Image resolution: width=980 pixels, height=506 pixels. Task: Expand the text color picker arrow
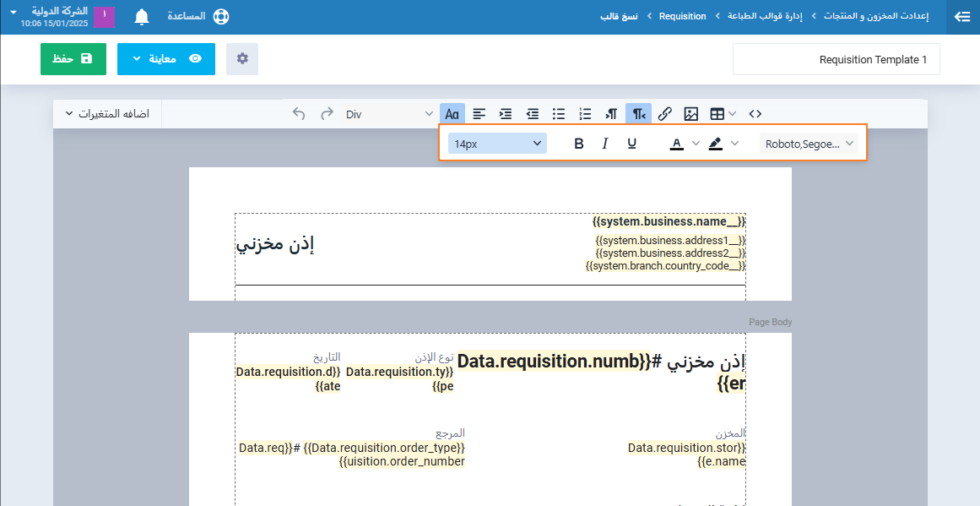coord(696,144)
